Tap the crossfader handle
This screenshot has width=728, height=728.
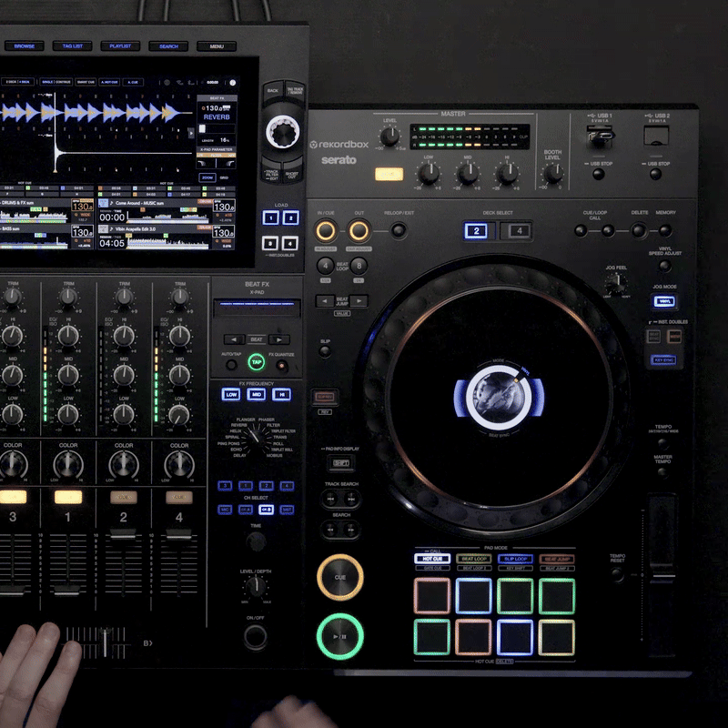[106, 643]
